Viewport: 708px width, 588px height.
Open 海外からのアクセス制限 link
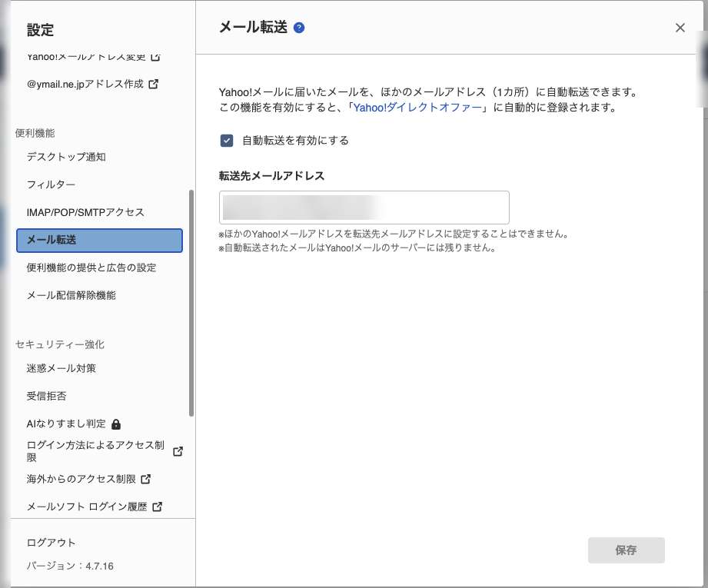pyautogui.click(x=81, y=479)
